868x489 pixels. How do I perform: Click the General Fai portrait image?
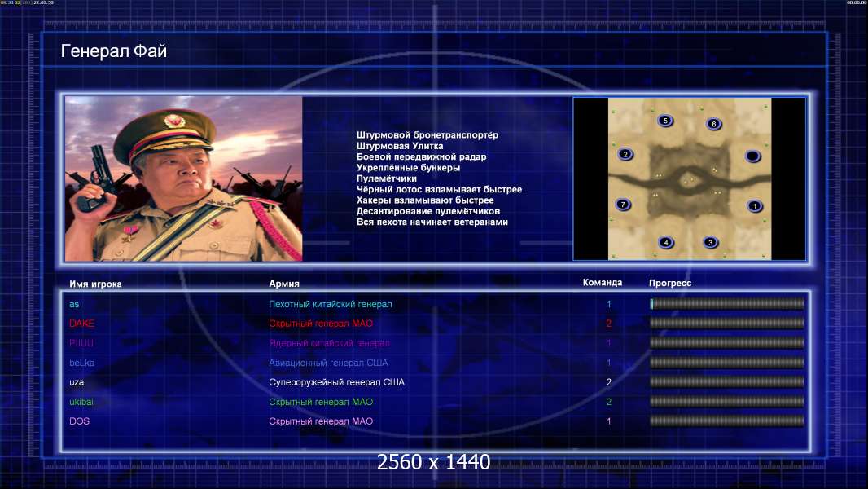point(184,178)
